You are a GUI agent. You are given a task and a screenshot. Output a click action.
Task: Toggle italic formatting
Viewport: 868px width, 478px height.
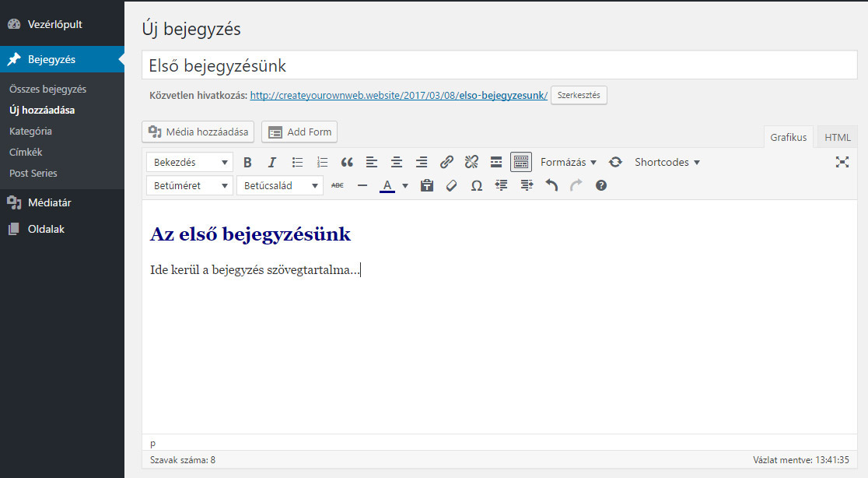(x=271, y=162)
